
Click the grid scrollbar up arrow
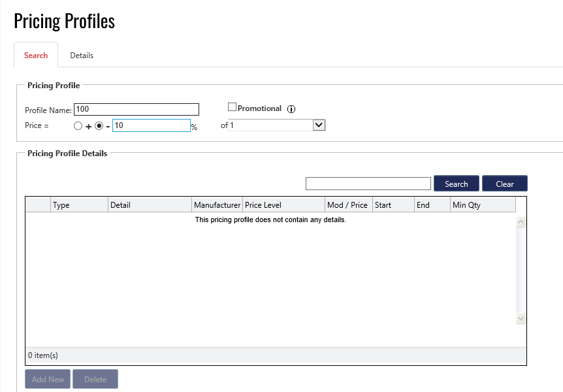coord(521,222)
